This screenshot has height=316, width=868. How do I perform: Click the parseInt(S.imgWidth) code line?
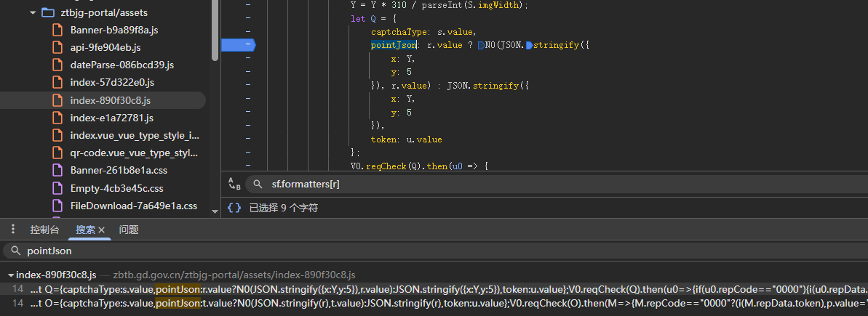pyautogui.click(x=439, y=5)
